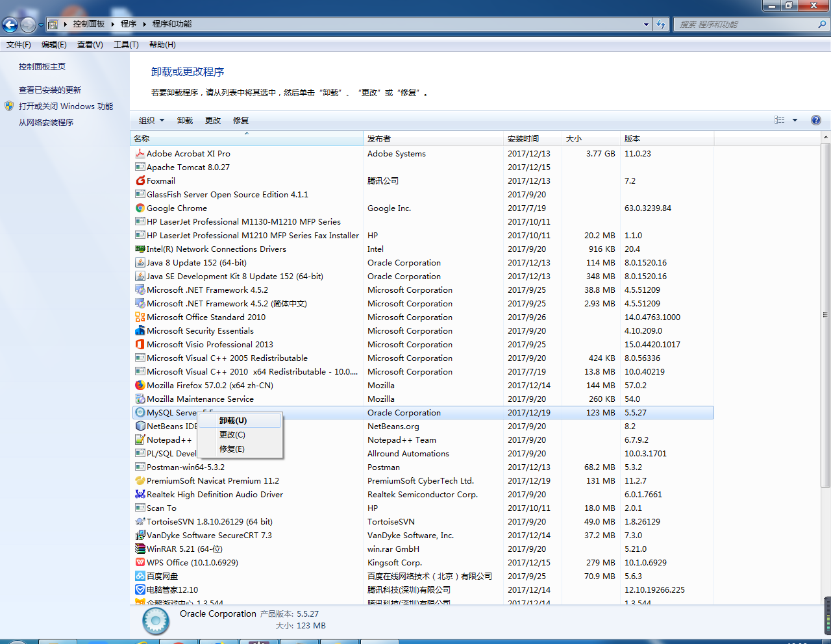The width and height of the screenshot is (831, 644).
Task: Click the Google Chrome icon in list
Action: [x=140, y=208]
